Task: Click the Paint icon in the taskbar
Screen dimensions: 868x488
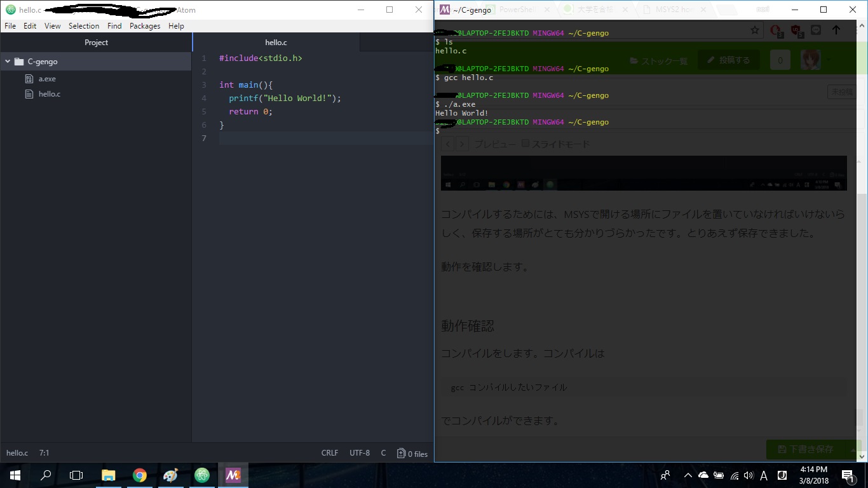Action: pyautogui.click(x=170, y=475)
